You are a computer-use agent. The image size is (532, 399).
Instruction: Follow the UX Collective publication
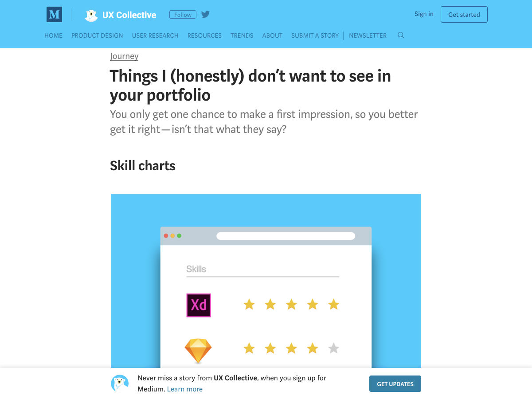coord(183,15)
